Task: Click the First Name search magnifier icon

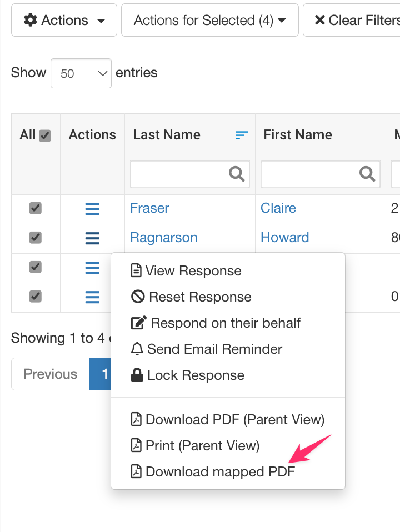Action: 367,174
